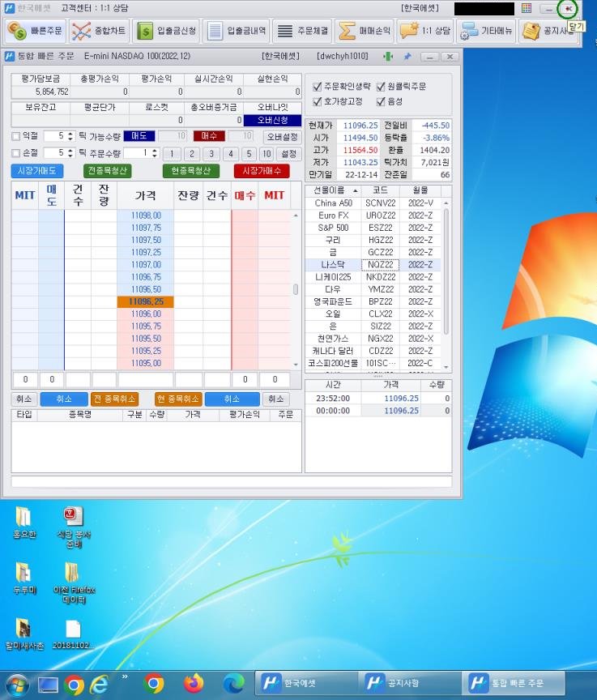Toggle 음성 voice checkbox

coord(381,102)
